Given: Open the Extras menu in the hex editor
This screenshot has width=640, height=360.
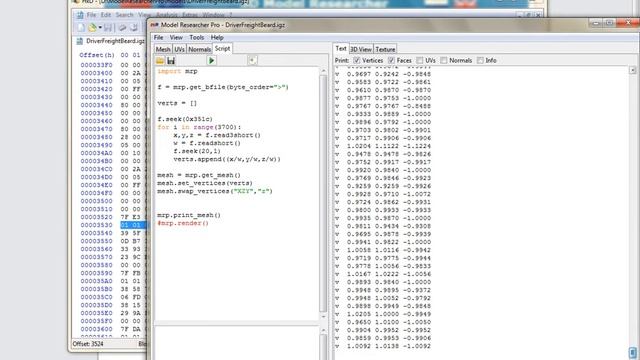Looking at the screenshot, I should 190,15.
